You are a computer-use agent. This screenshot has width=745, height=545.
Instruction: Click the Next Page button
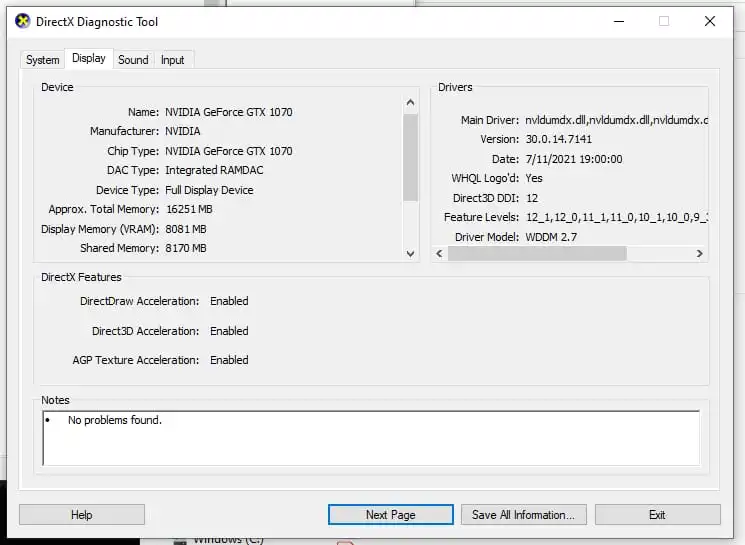[391, 515]
